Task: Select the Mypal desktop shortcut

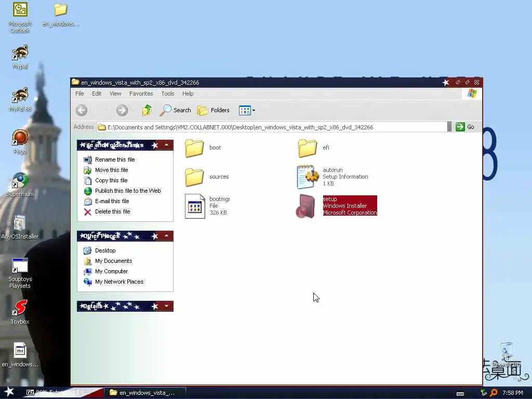Action: pos(20,57)
